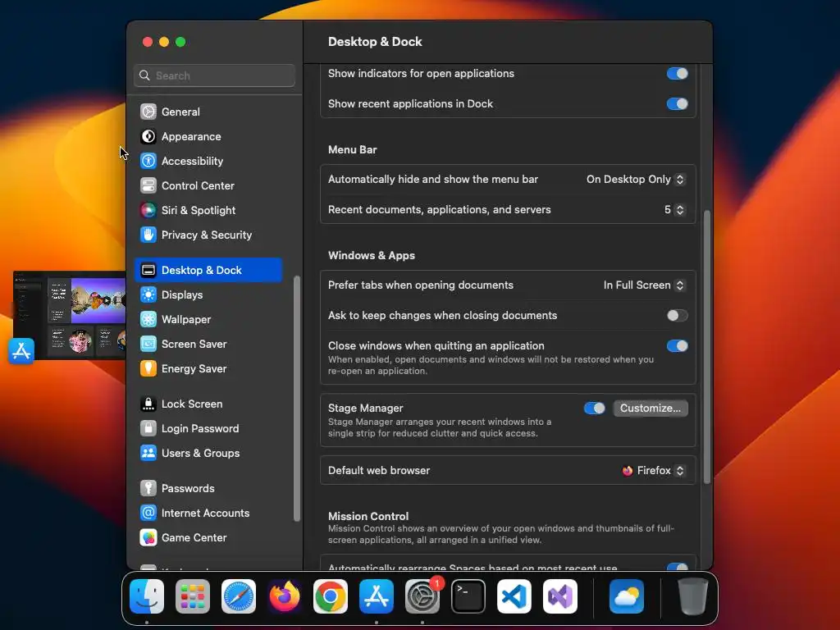Disable Show recent applications in Dock
840x630 pixels.
[677, 104]
